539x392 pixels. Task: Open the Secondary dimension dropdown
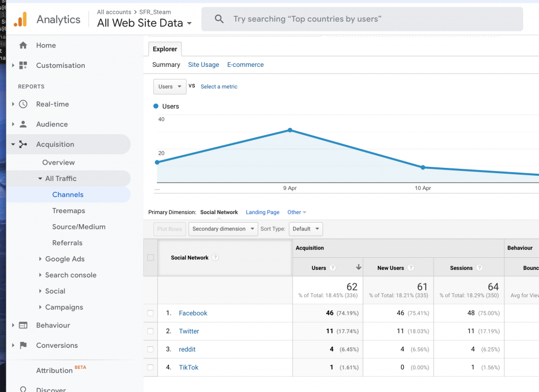coord(223,229)
